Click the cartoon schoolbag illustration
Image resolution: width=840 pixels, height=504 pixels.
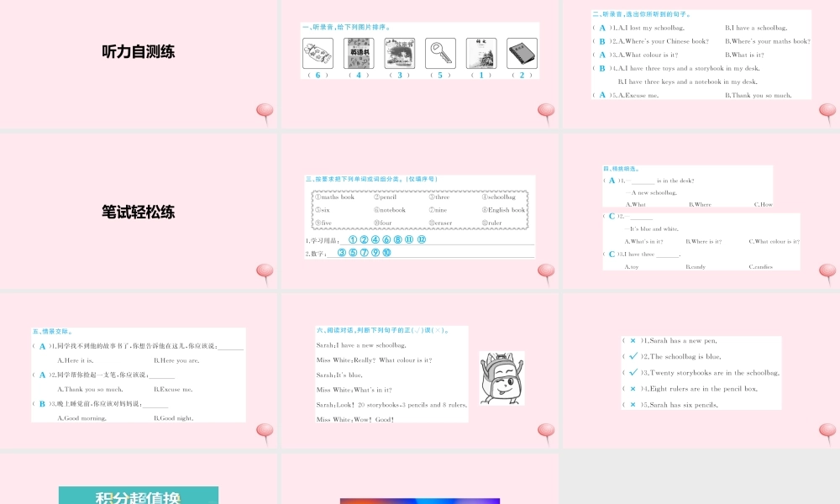tap(501, 378)
